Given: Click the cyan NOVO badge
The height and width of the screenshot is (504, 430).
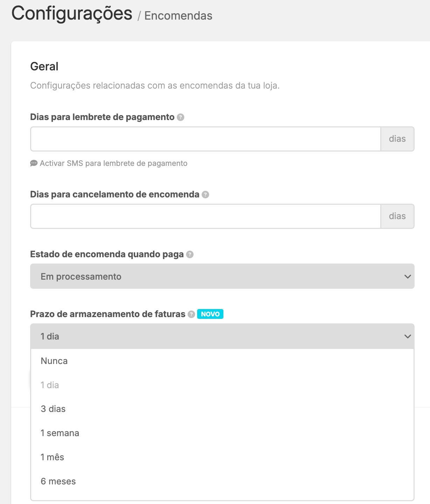Looking at the screenshot, I should coord(210,314).
